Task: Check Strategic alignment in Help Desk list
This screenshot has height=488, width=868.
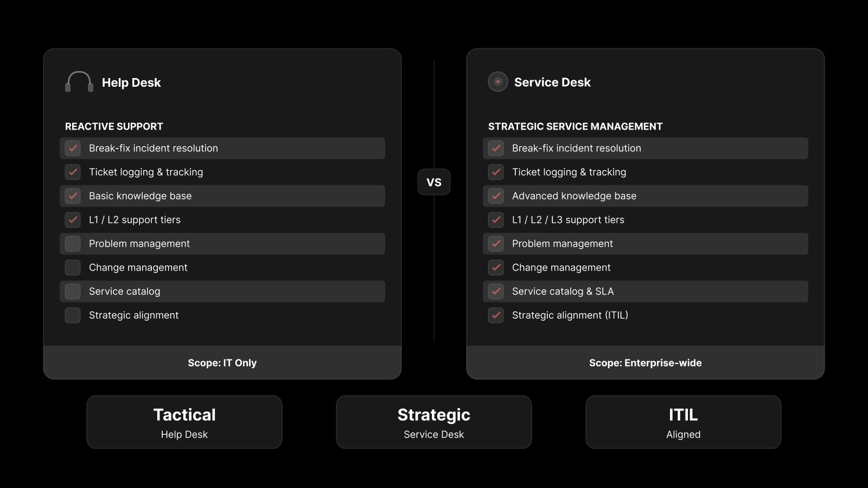Action: coord(73,315)
